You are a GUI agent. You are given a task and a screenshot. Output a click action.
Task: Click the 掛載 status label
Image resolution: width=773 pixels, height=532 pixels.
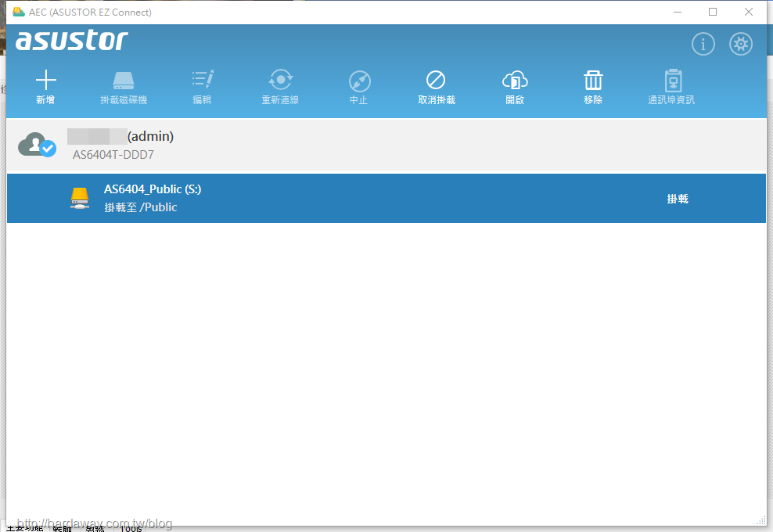[678, 199]
